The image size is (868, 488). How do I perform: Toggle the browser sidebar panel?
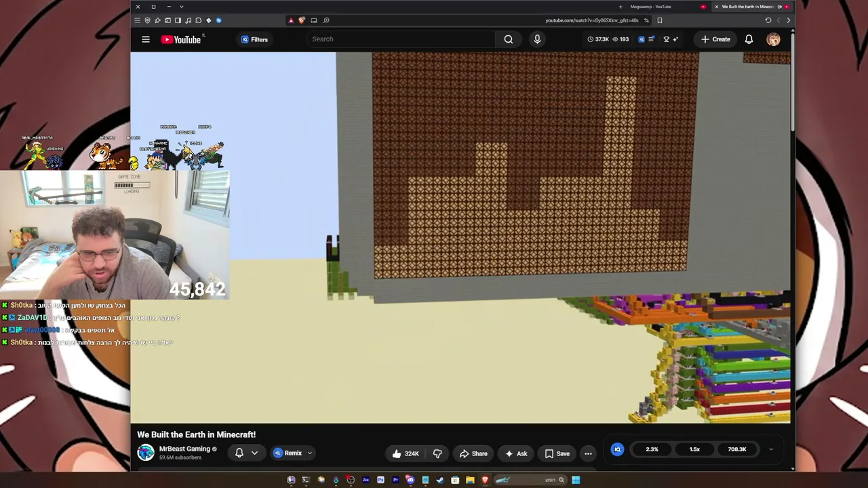click(178, 20)
